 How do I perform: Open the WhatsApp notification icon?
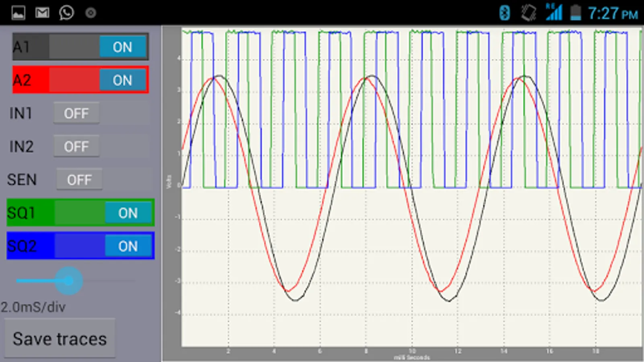pos(66,13)
